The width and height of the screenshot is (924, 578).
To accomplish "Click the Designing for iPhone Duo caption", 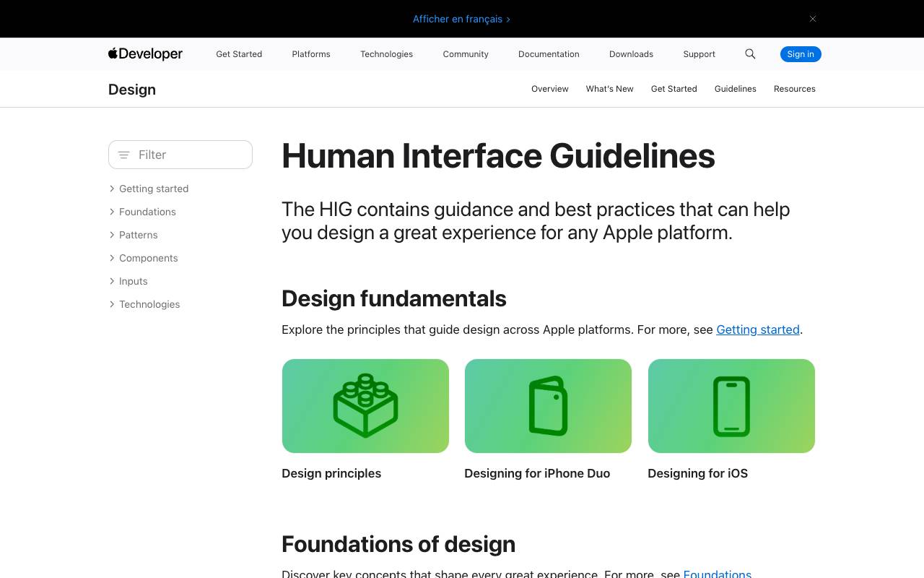I will (x=537, y=473).
